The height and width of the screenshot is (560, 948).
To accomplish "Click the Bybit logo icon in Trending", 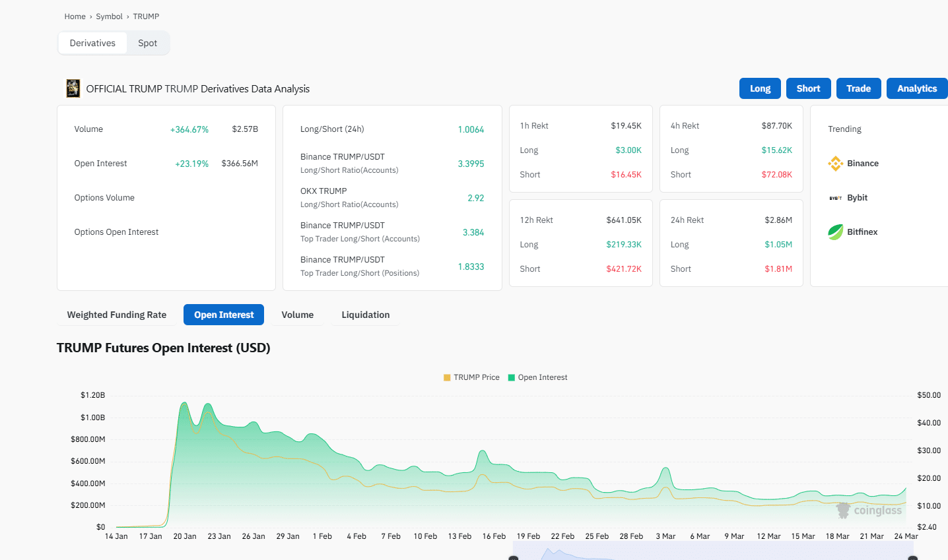I will (836, 198).
